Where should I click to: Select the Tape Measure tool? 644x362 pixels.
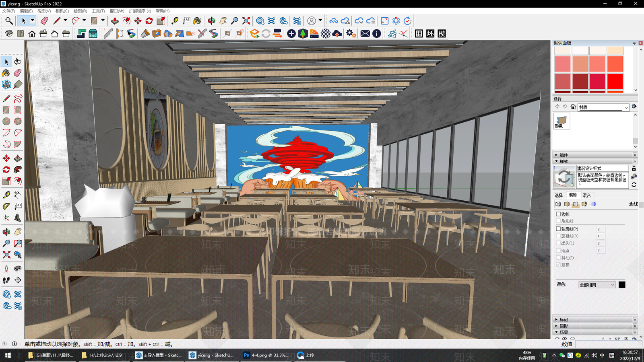point(6,195)
